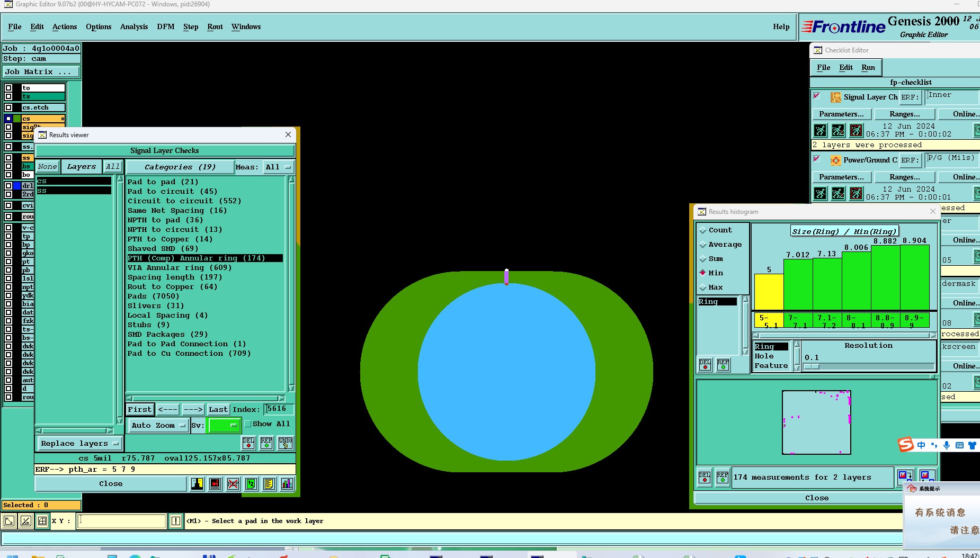Image resolution: width=980 pixels, height=558 pixels.
Task: Click category list scroll-down arrow in Results viewer
Action: pos(291,389)
